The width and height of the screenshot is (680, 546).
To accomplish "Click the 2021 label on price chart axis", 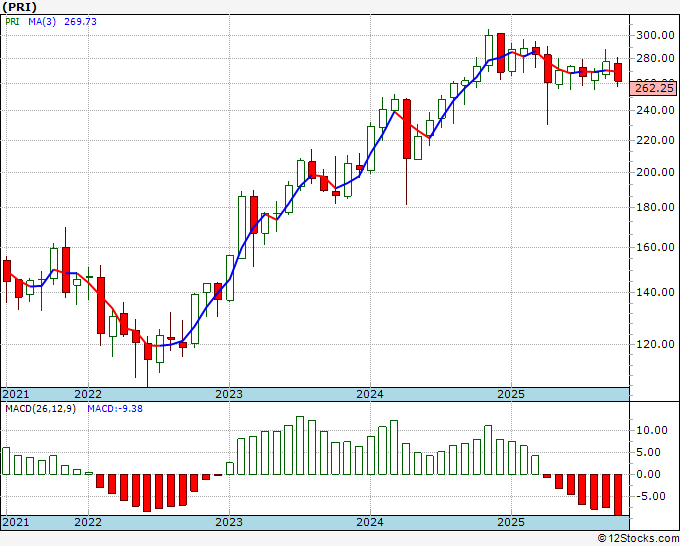I will pyautogui.click(x=16, y=394).
